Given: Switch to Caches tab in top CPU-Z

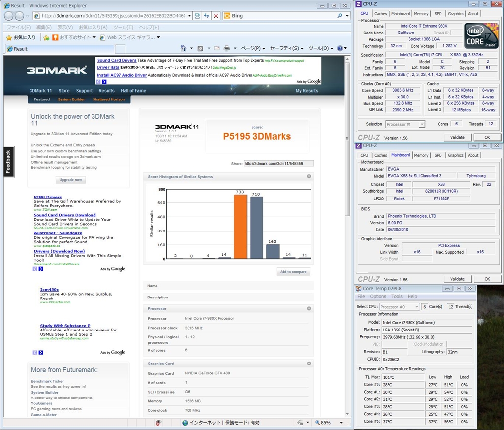Looking at the screenshot, I should click(380, 14).
